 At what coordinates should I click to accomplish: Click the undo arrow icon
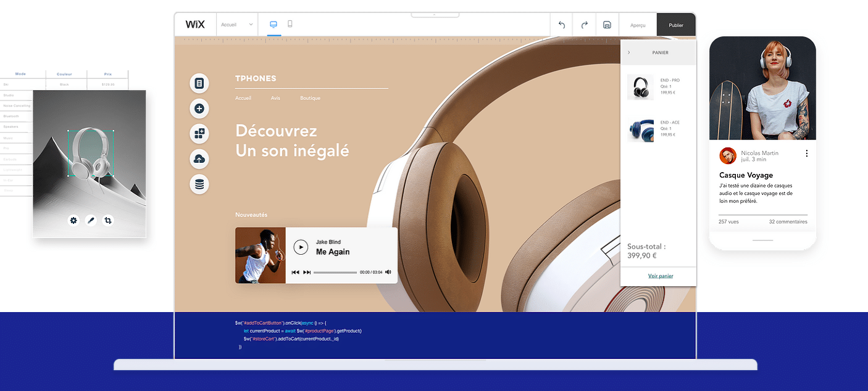coord(561,25)
